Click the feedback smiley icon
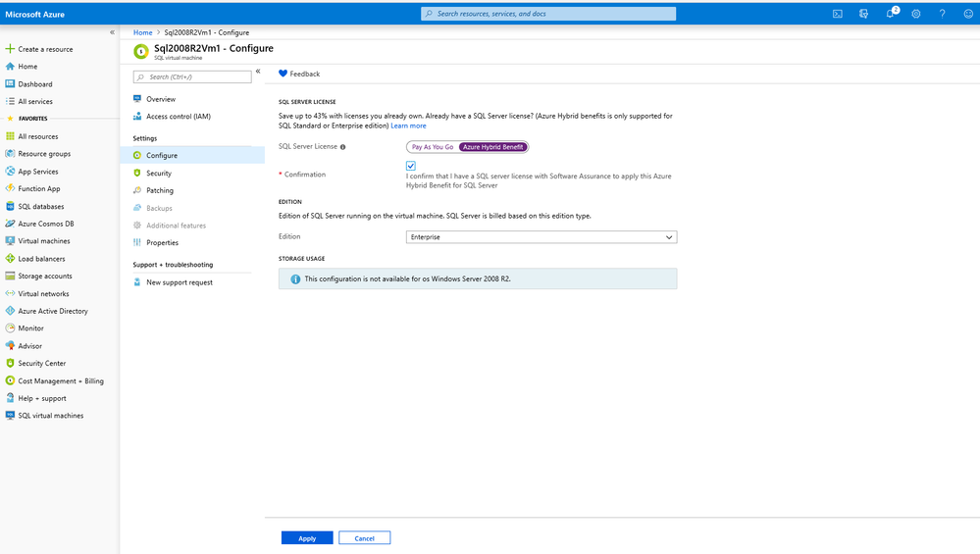Screen dimensions: 980x554 [968, 14]
